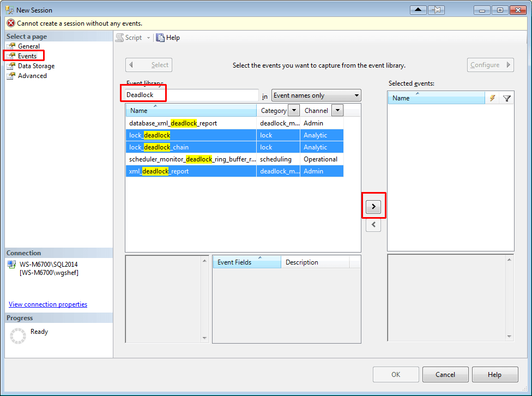Click inside the Deadlock search field

(x=191, y=94)
